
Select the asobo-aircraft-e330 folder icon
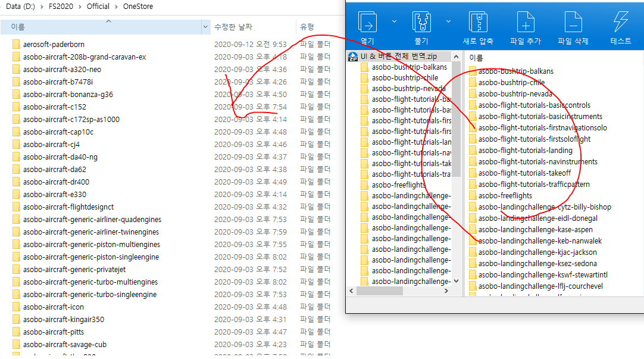(x=16, y=194)
